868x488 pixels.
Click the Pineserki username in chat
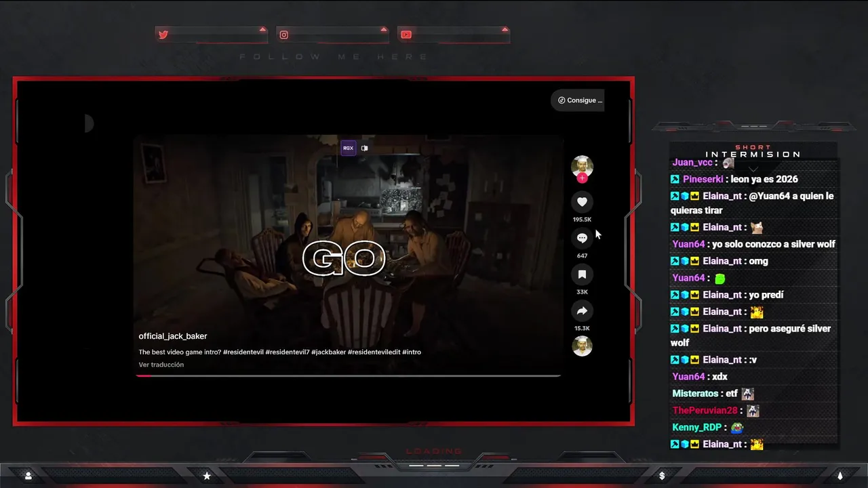point(703,180)
